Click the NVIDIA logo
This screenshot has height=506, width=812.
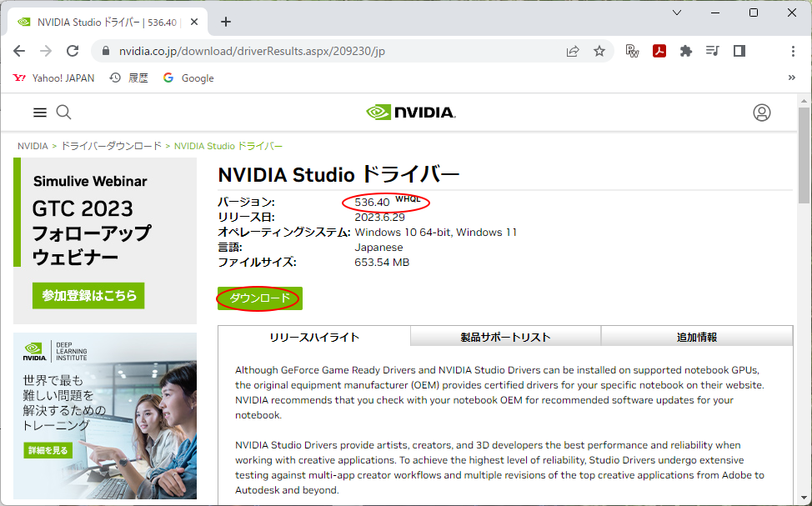click(411, 113)
